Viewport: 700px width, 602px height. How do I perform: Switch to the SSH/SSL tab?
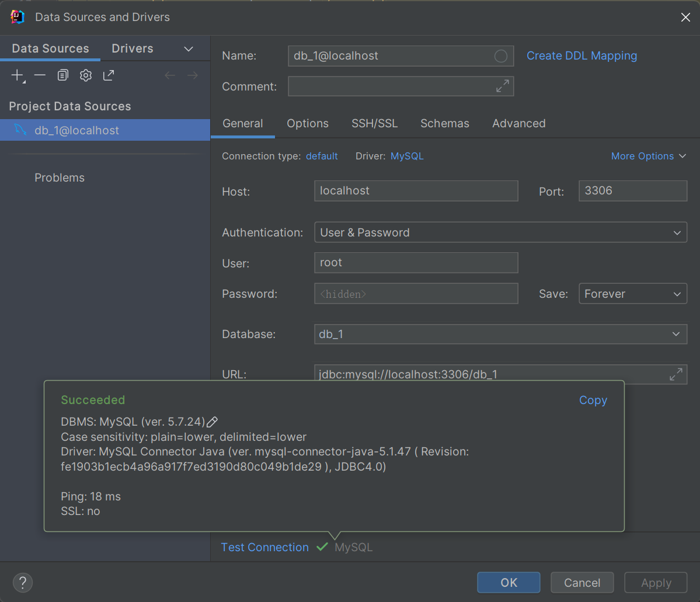[x=374, y=123]
